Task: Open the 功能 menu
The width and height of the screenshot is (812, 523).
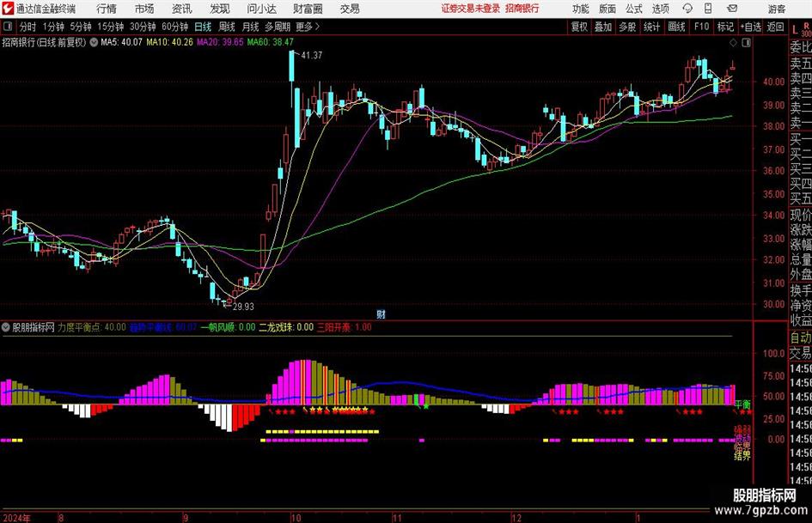Action: (x=581, y=9)
